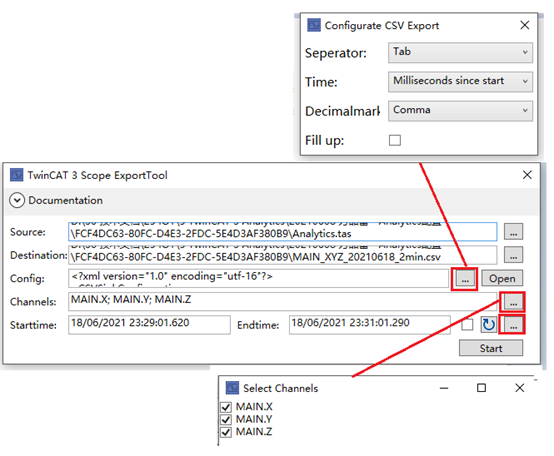Maximize the Select Channels window

tap(481, 388)
